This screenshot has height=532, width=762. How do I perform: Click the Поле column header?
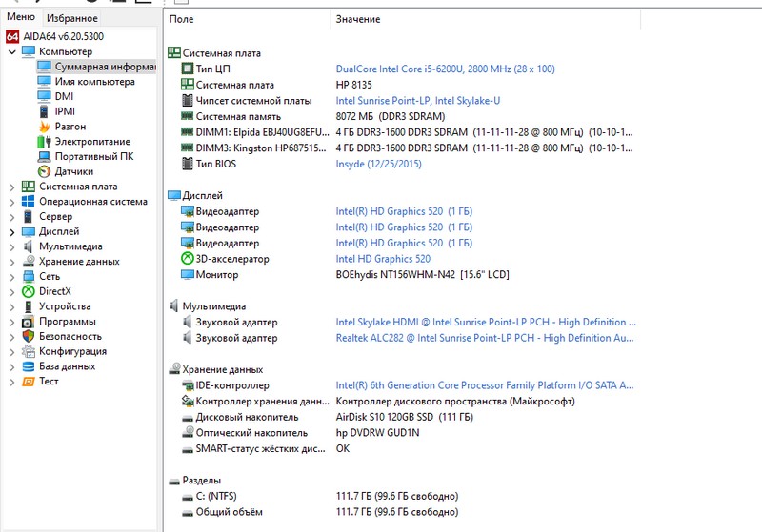coord(181,19)
